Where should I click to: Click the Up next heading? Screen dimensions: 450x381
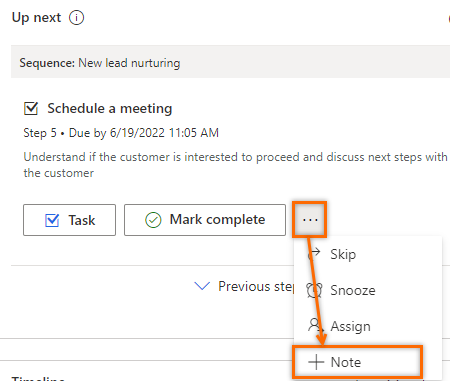coord(36,18)
